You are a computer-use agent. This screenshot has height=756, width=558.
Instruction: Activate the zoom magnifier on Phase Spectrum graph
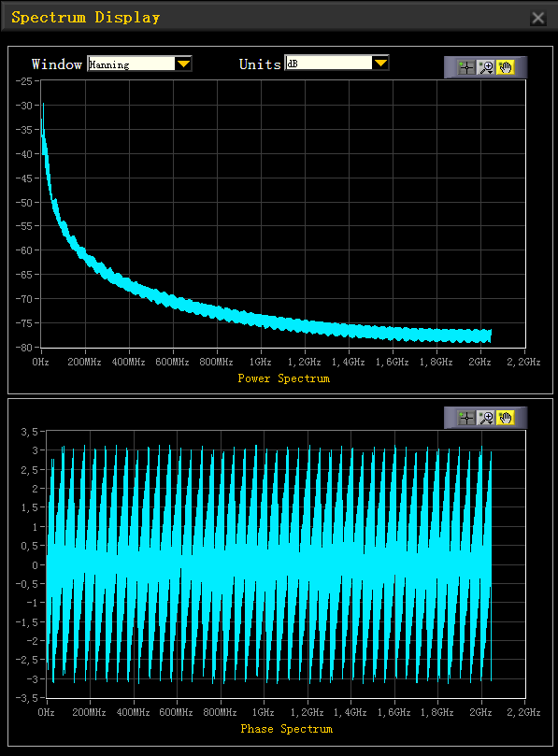[485, 418]
